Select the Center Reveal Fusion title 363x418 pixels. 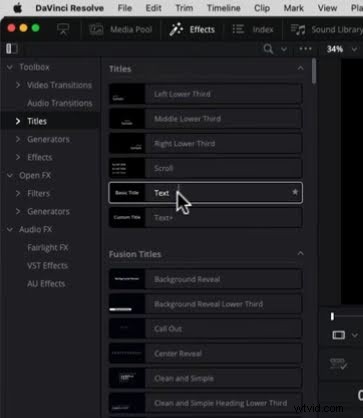click(206, 354)
